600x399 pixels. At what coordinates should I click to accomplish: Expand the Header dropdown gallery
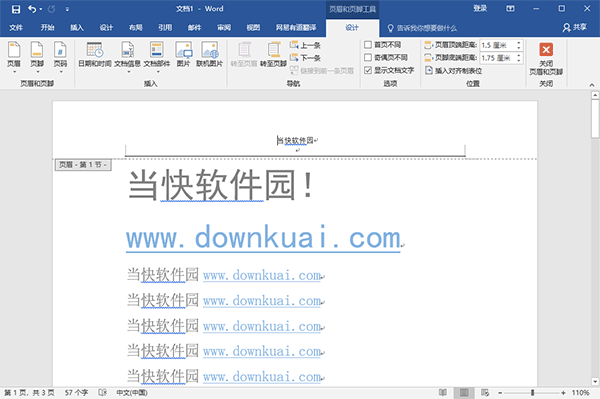(14, 57)
